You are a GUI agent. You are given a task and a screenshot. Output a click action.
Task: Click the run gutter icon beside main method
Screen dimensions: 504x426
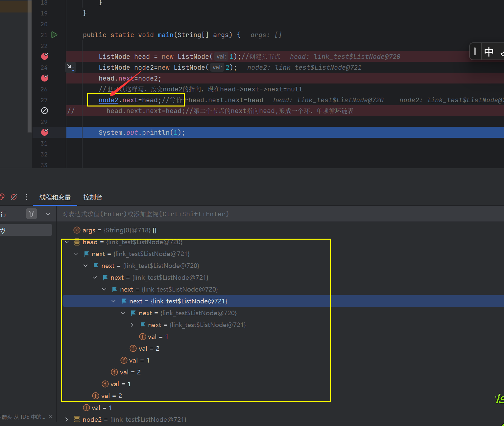[x=55, y=35]
